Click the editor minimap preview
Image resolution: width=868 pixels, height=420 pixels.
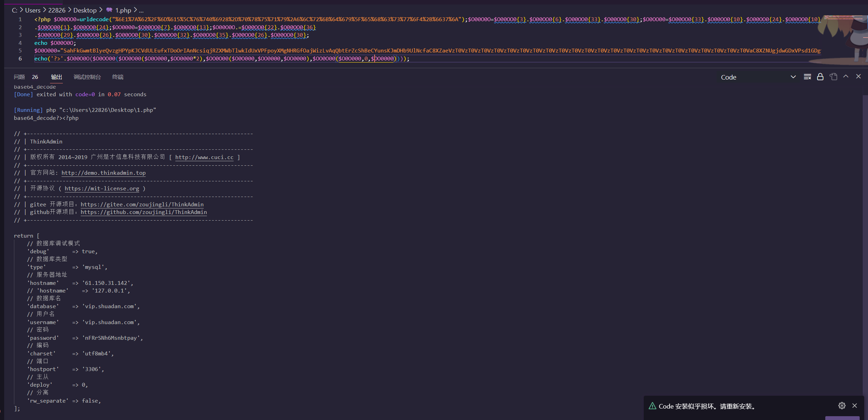click(844, 18)
